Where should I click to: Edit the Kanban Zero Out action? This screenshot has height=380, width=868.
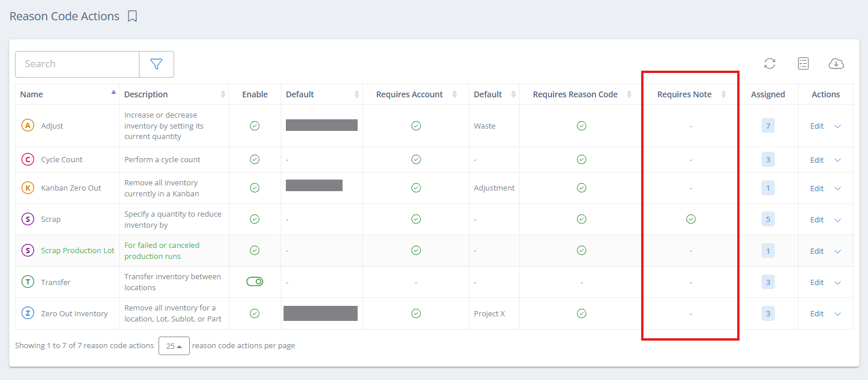816,188
